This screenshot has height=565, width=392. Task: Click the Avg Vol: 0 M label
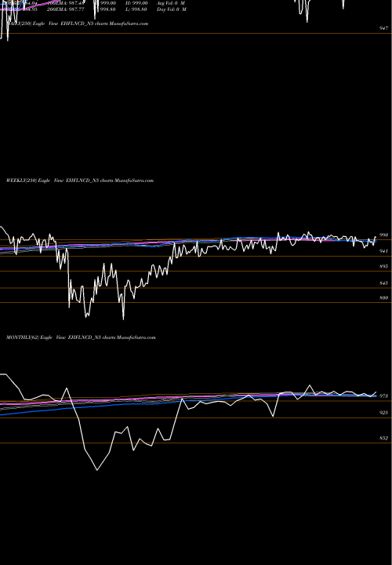coord(171,3)
